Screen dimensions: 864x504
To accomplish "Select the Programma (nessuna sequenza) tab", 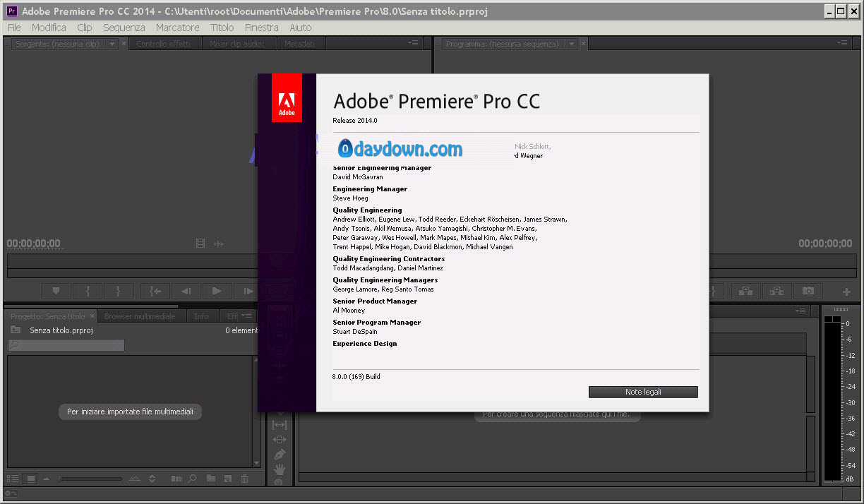I will click(502, 44).
